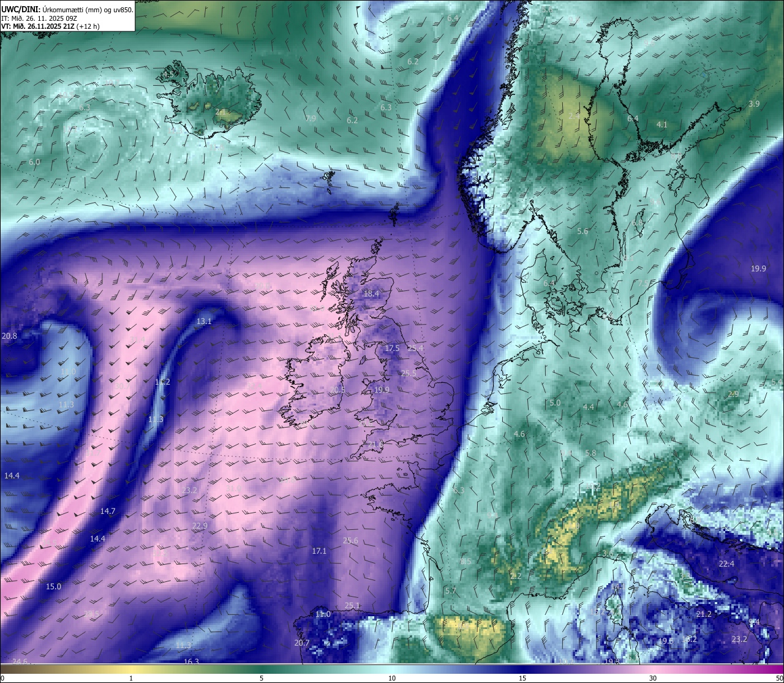Click the "VT: Mið. 26.11.2025 21Z (+12 h)" line
Viewport: 784px width, 683px height.
click(x=50, y=26)
